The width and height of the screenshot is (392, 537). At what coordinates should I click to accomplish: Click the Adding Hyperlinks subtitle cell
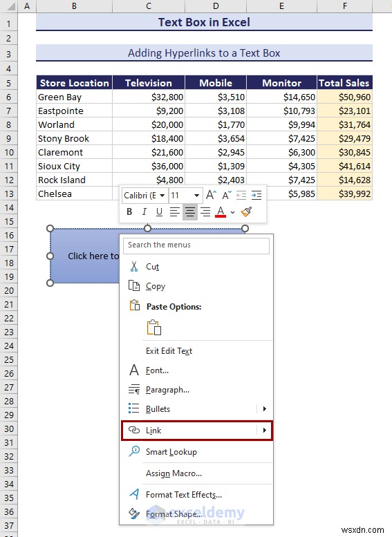[204, 53]
